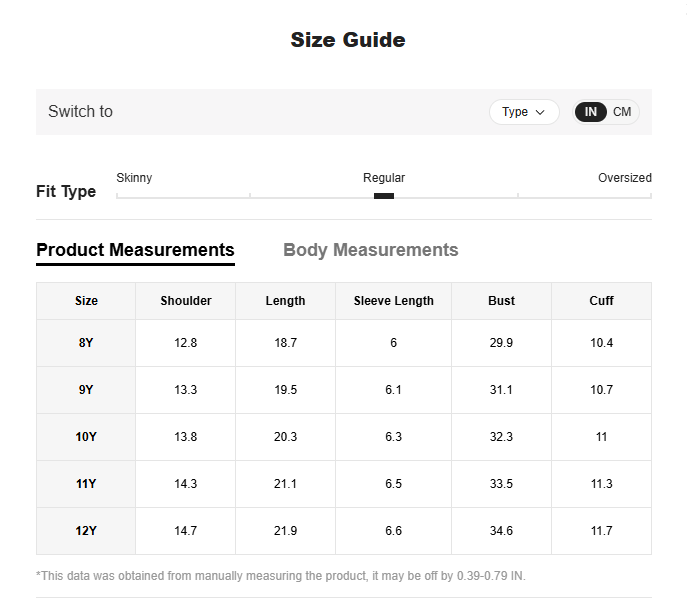Click the Sleeve Length column header

click(393, 301)
